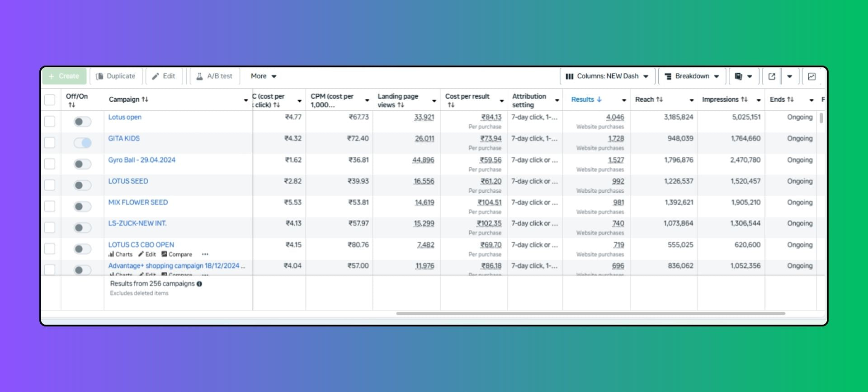Check the box for Gyro Ball campaign row
Viewport: 868px width, 392px height.
[50, 164]
